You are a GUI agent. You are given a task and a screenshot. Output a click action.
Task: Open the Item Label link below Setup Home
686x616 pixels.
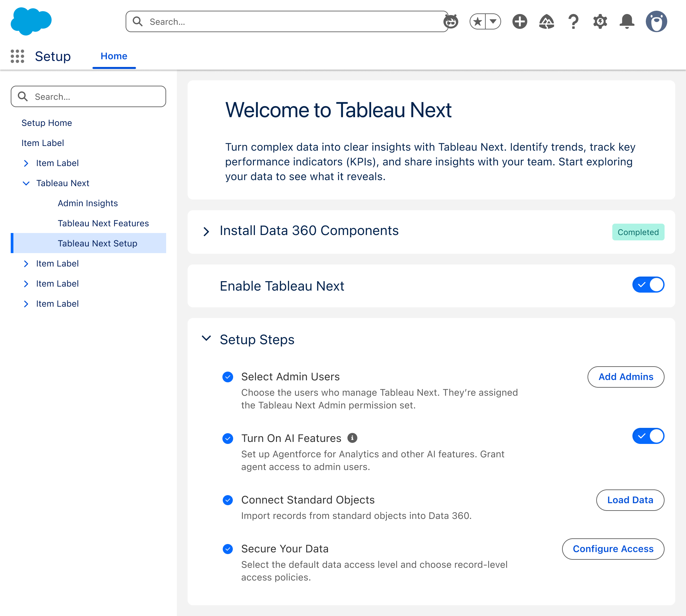(x=43, y=143)
